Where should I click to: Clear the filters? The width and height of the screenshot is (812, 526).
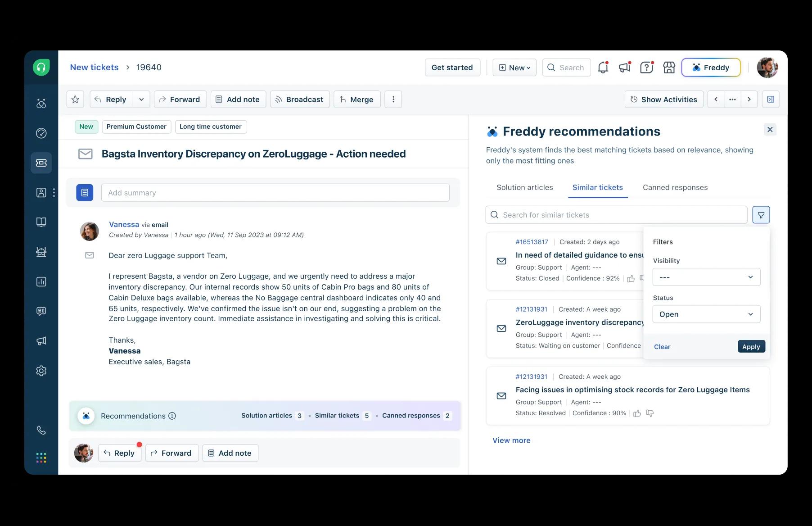[x=662, y=347]
